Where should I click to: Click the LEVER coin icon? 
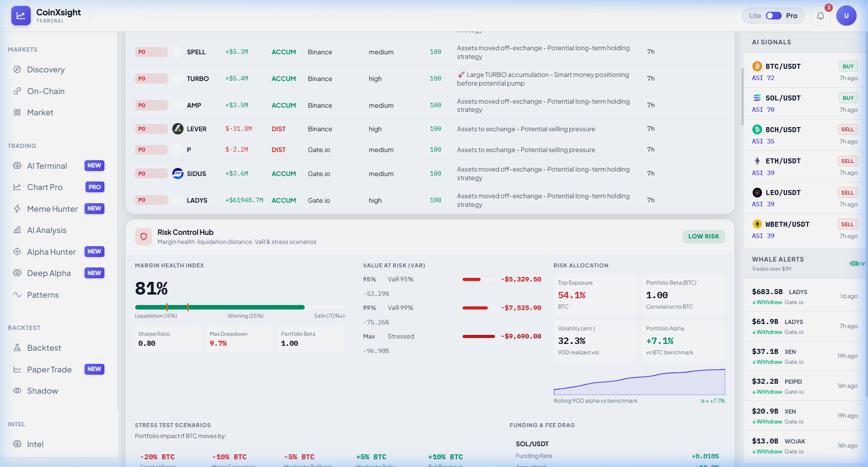[178, 129]
